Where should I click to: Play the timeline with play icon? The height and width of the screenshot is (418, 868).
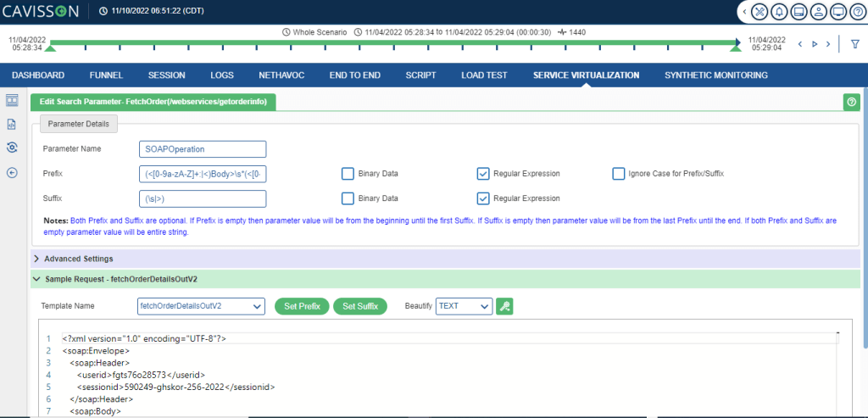click(815, 44)
